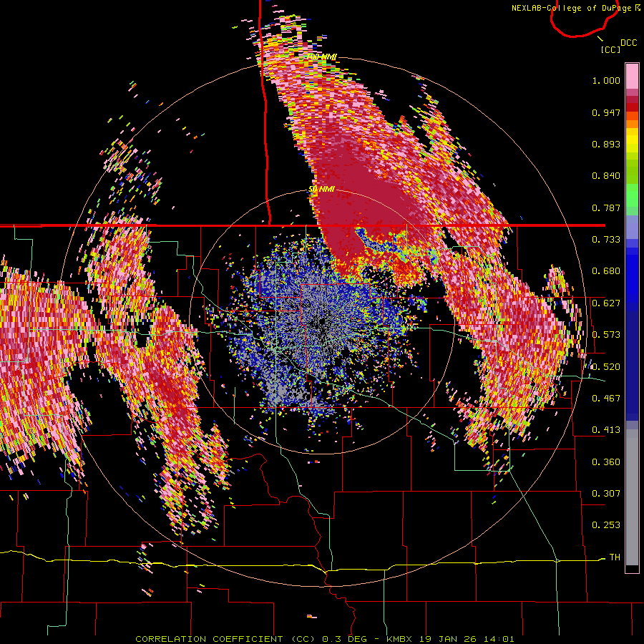Viewport: 644px width, 644px height.
Task: Click the TH label below the scale
Action: tap(615, 557)
